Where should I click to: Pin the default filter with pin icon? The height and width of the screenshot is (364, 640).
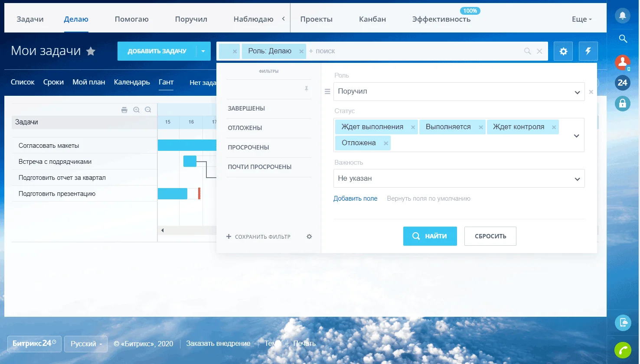point(306,89)
